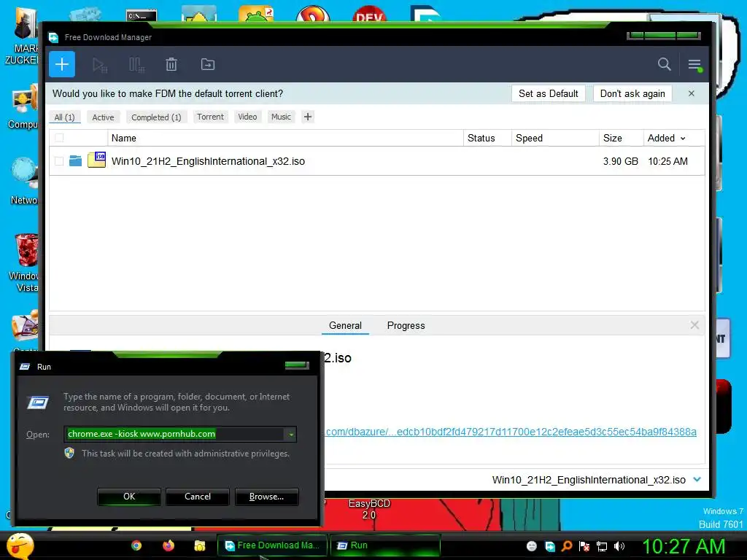Image resolution: width=747 pixels, height=560 pixels.
Task: Open file explorer from the taskbar
Action: coord(200,545)
